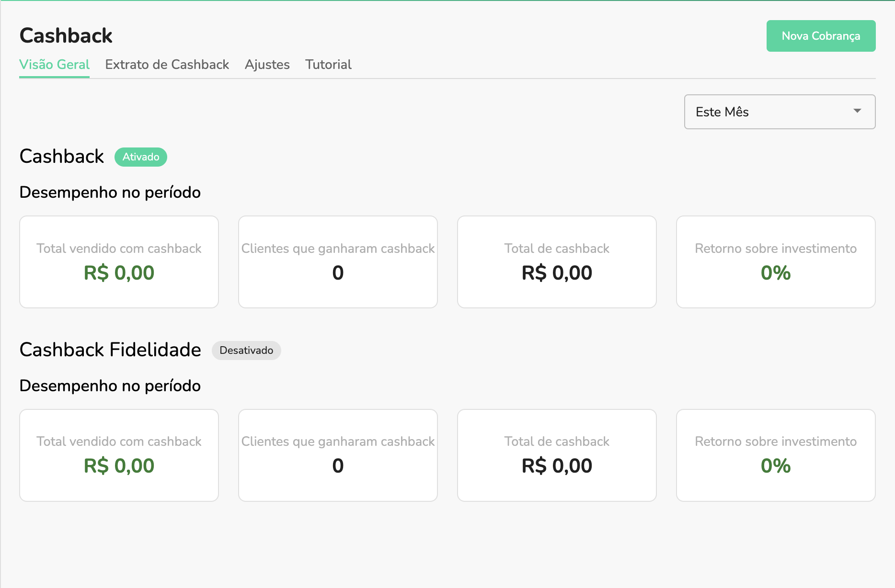895x588 pixels.
Task: Select the Total de cashback metric card
Action: click(556, 262)
